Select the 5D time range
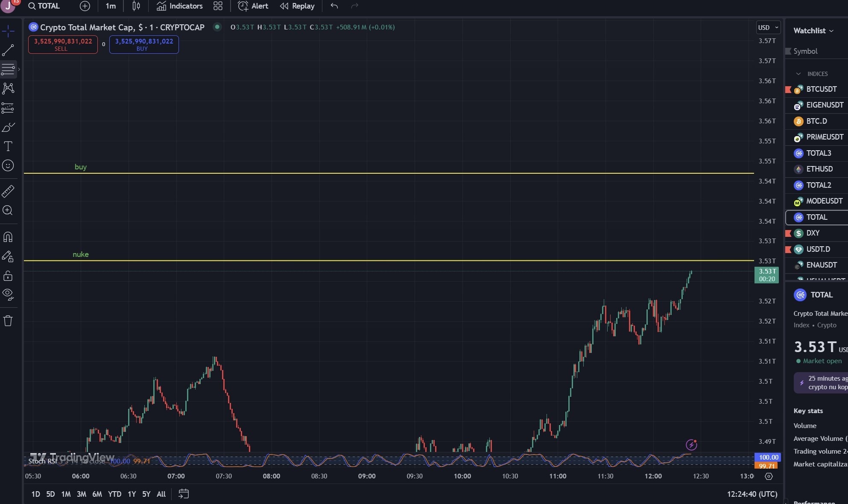The width and height of the screenshot is (848, 504). click(50, 494)
